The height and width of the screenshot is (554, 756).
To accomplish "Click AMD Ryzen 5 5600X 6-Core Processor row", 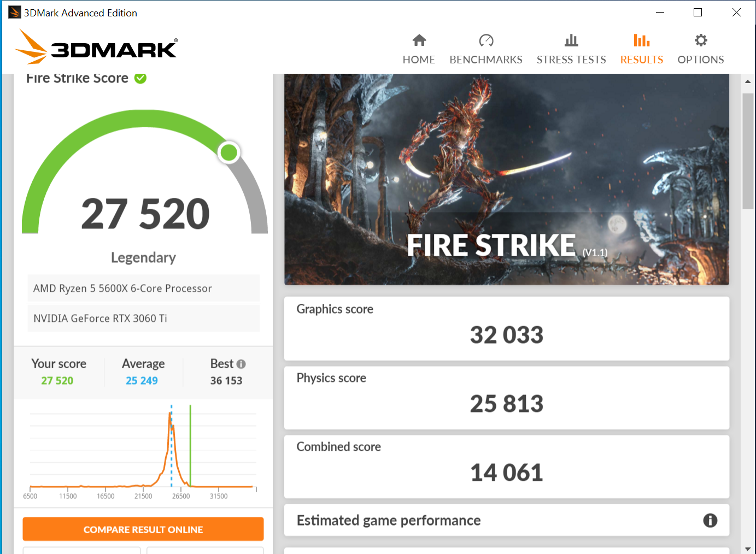I will [143, 288].
